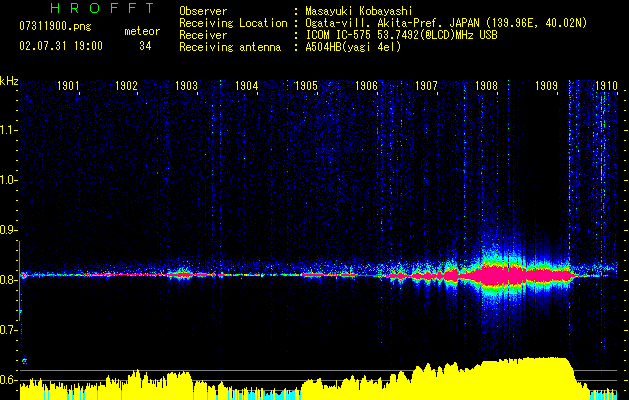
Task: Click the 1904 time marker
Action: point(246,85)
